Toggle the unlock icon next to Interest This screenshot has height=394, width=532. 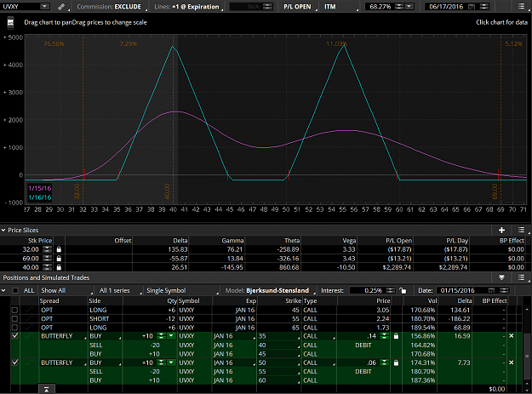[403, 290]
